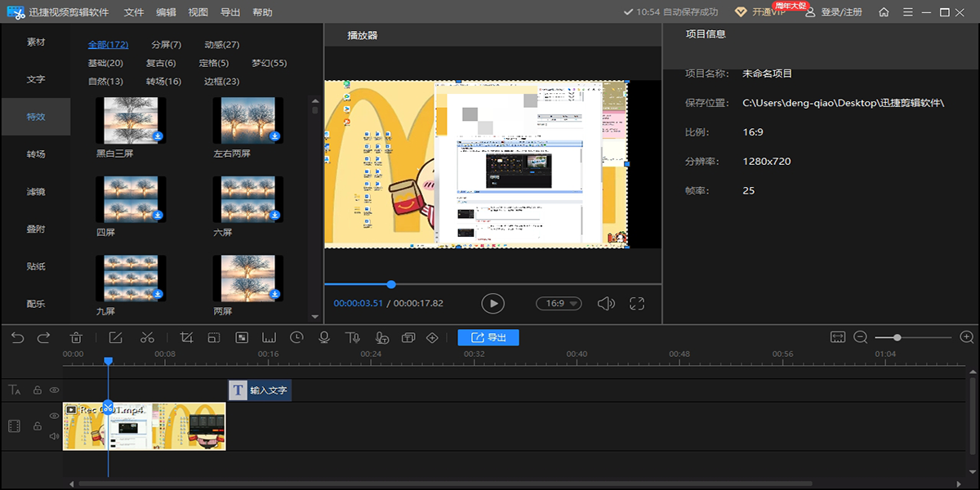Viewport: 980px width, 490px height.
Task: Open the 16:9 aspect ratio dropdown
Action: pyautogui.click(x=559, y=304)
